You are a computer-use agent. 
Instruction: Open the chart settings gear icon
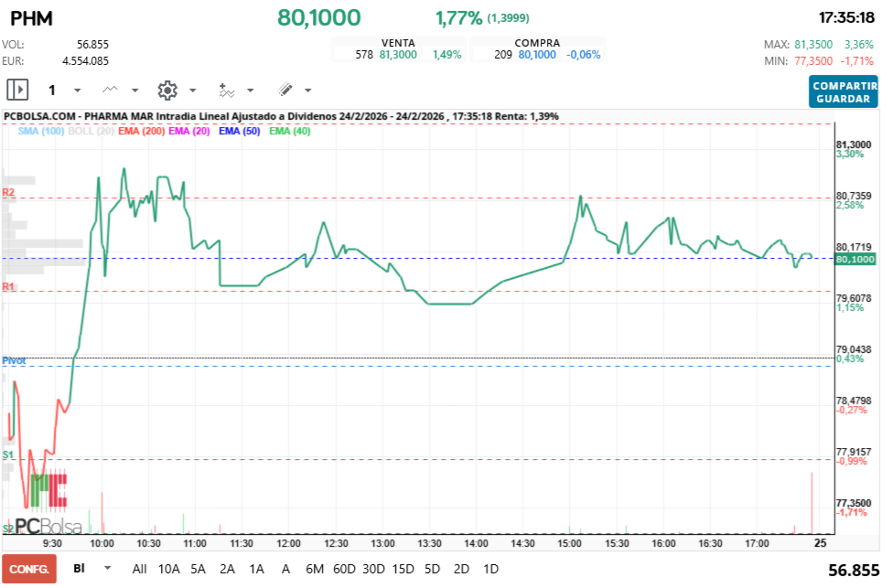167,90
